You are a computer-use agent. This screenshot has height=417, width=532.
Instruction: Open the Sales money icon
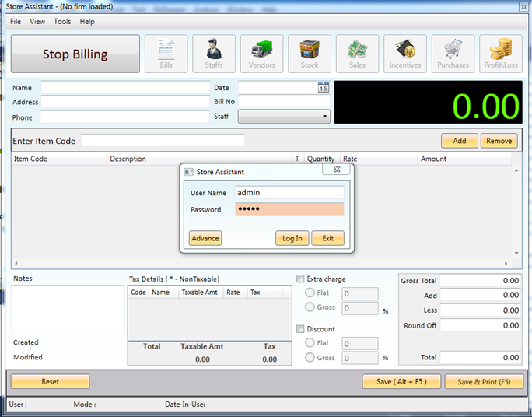click(x=357, y=54)
